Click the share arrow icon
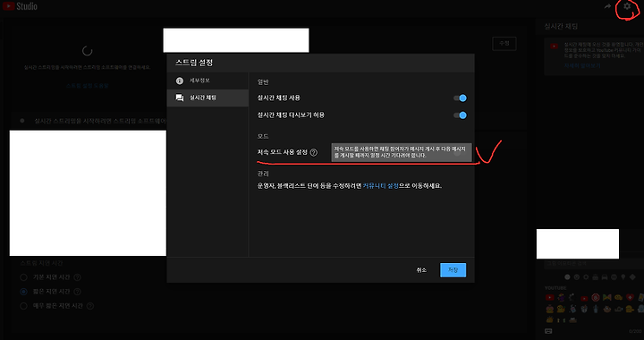 click(608, 6)
